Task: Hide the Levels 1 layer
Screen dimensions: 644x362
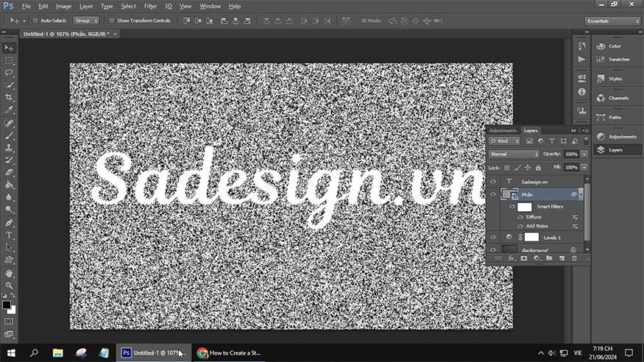Action: click(x=493, y=237)
